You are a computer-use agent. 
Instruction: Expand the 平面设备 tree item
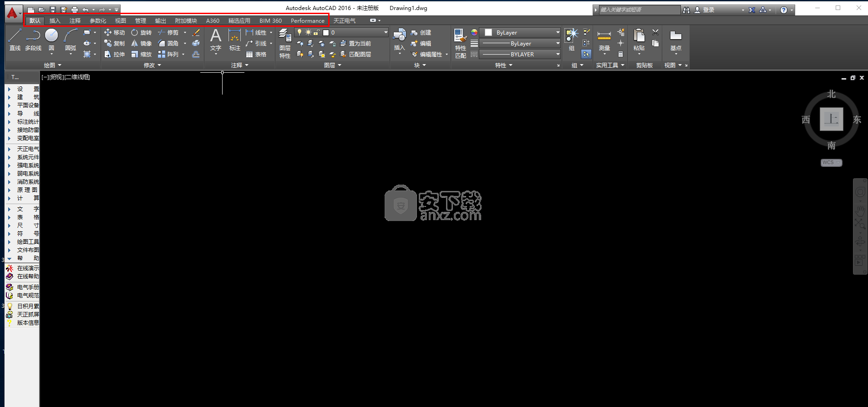[x=9, y=106]
